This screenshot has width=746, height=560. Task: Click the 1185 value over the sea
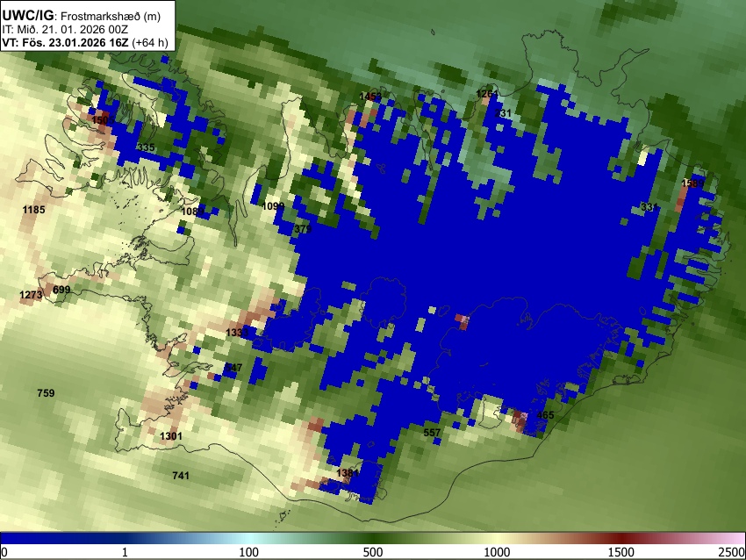coord(33,210)
